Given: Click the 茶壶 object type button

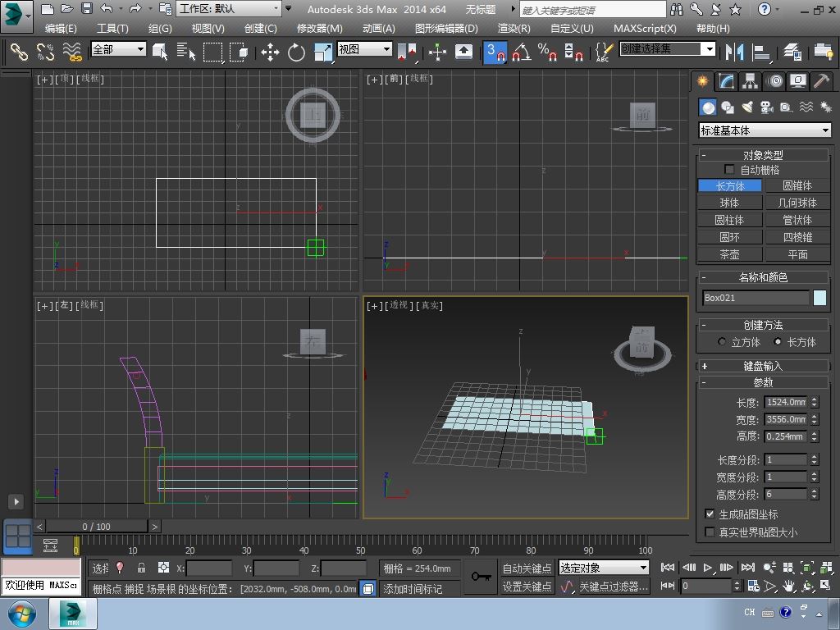Looking at the screenshot, I should (x=729, y=254).
